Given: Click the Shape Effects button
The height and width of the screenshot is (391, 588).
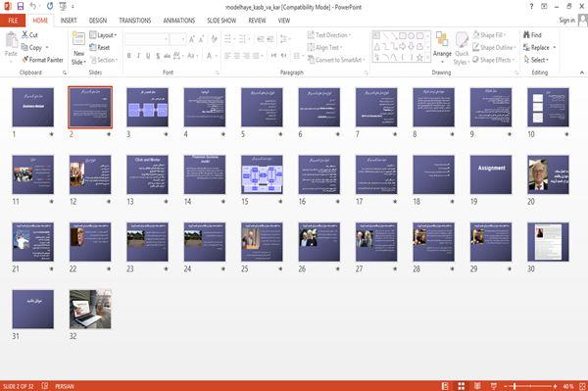Looking at the screenshot, I should [493, 60].
